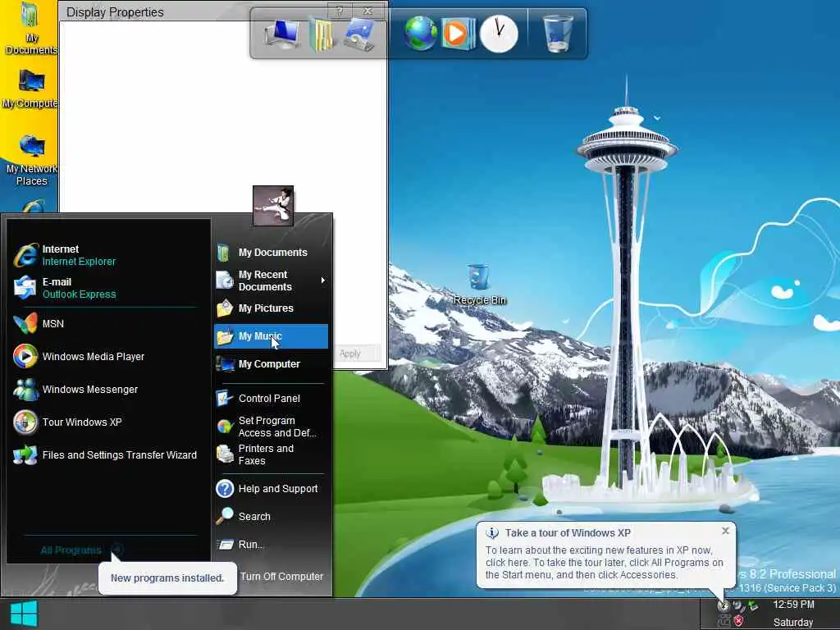
Task: Open the My Computer desktop shortcut
Action: 30,89
